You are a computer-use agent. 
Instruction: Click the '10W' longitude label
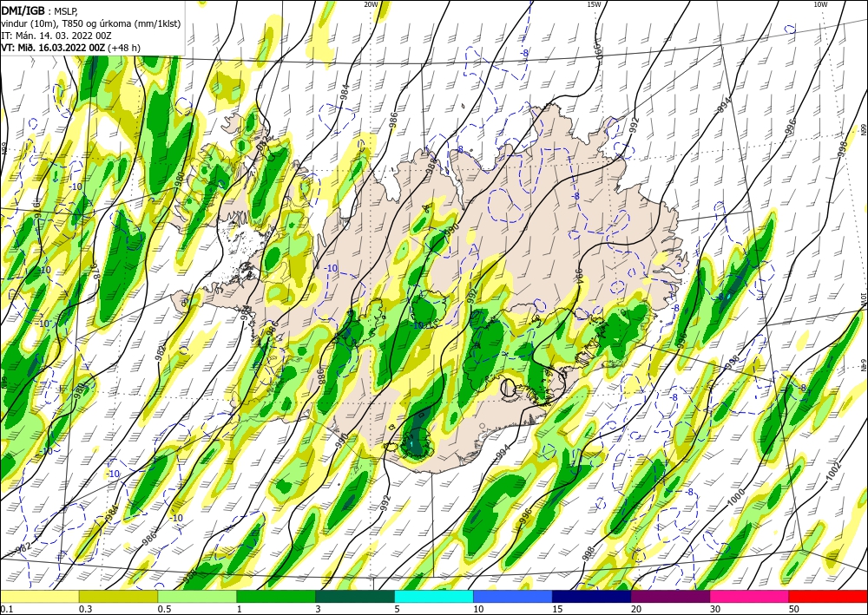(820, 4)
